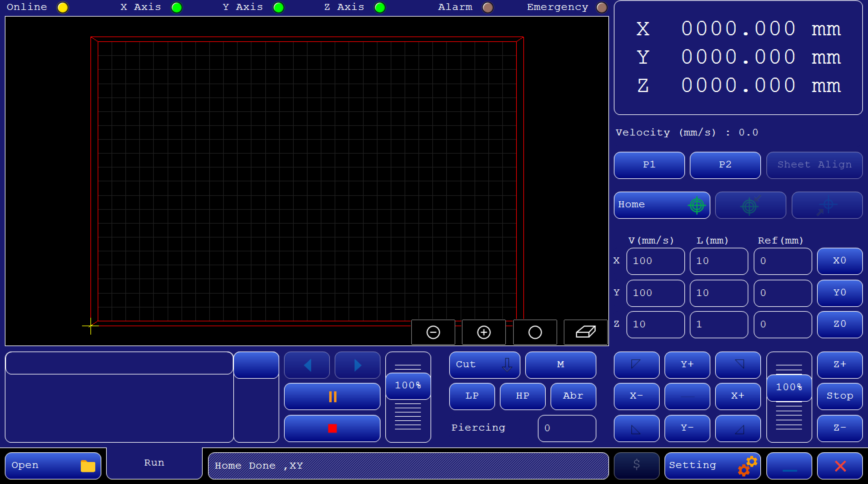Open a file with Open button
Image resolution: width=868 pixels, height=484 pixels.
click(x=53, y=466)
